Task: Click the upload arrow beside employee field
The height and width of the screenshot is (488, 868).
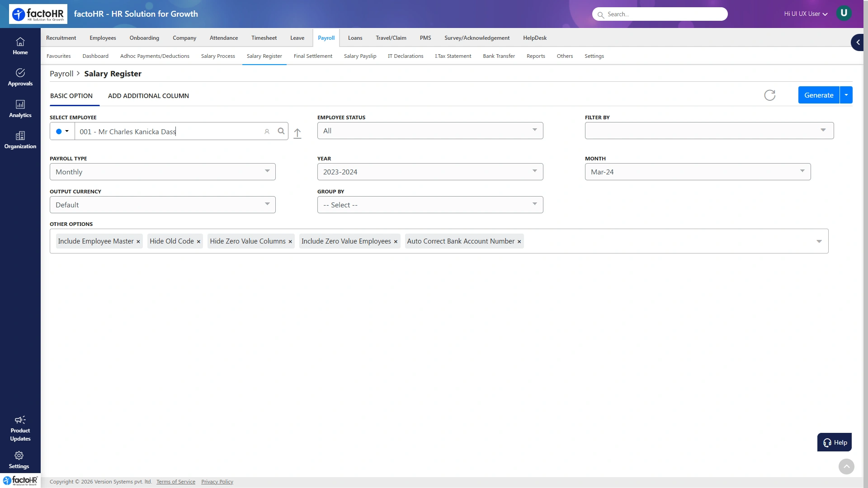Action: tap(297, 133)
